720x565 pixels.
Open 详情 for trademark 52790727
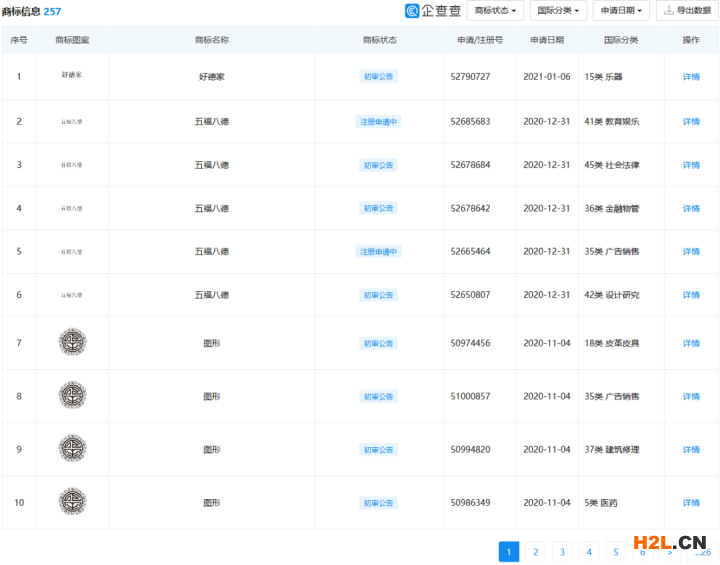click(691, 77)
